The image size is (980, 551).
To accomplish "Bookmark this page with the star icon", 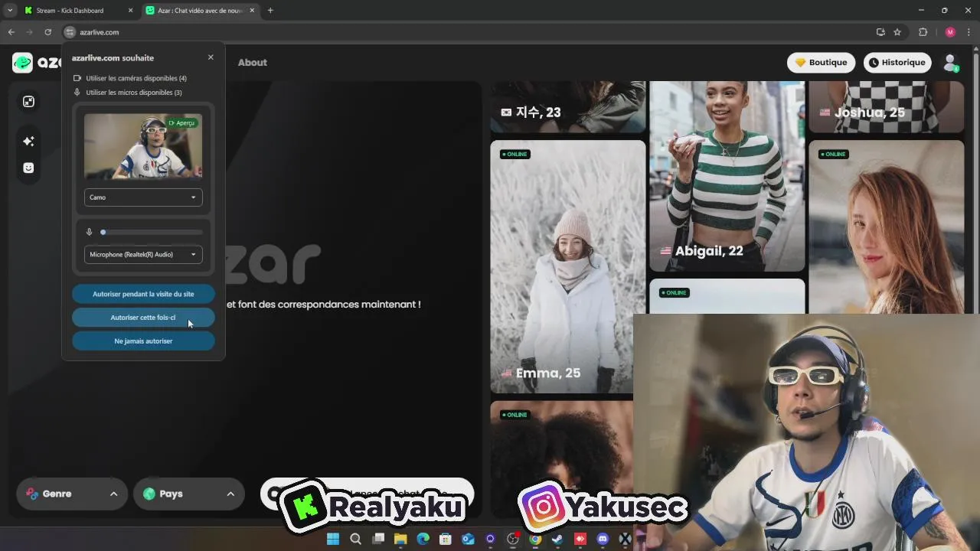I will [x=897, y=32].
